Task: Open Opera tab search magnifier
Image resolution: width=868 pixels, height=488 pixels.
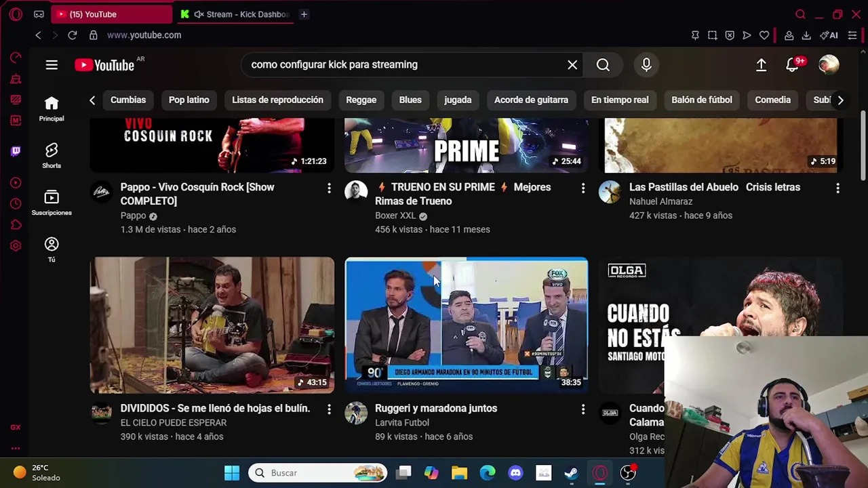Action: tap(800, 14)
